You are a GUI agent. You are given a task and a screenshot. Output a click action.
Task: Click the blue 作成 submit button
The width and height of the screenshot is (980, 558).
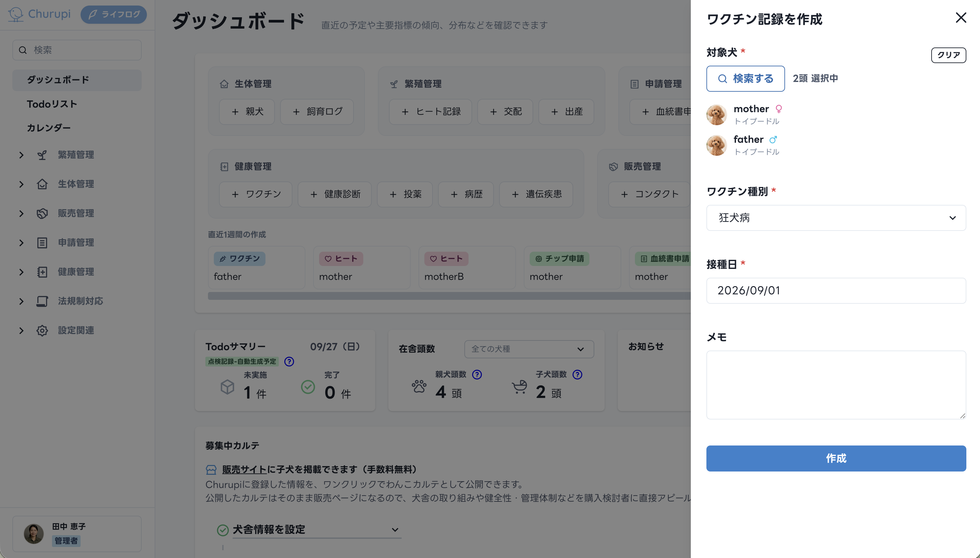pyautogui.click(x=836, y=458)
